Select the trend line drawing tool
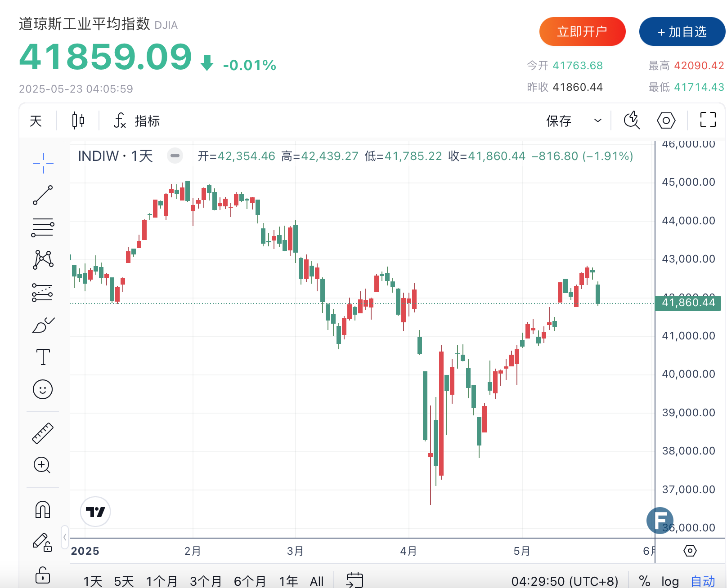The image size is (727, 588). 43,195
